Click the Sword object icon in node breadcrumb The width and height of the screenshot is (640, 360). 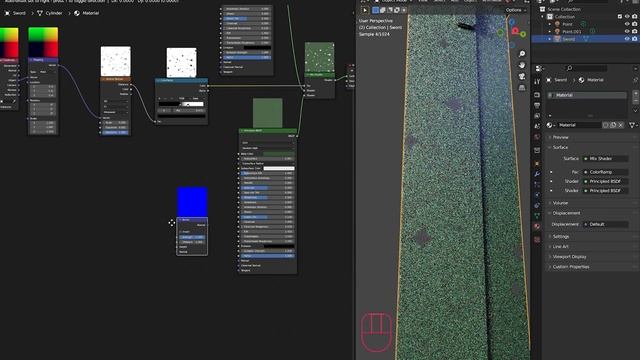click(x=7, y=13)
